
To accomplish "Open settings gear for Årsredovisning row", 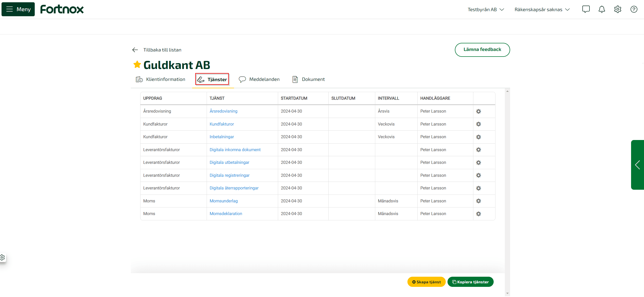I will pyautogui.click(x=478, y=111).
